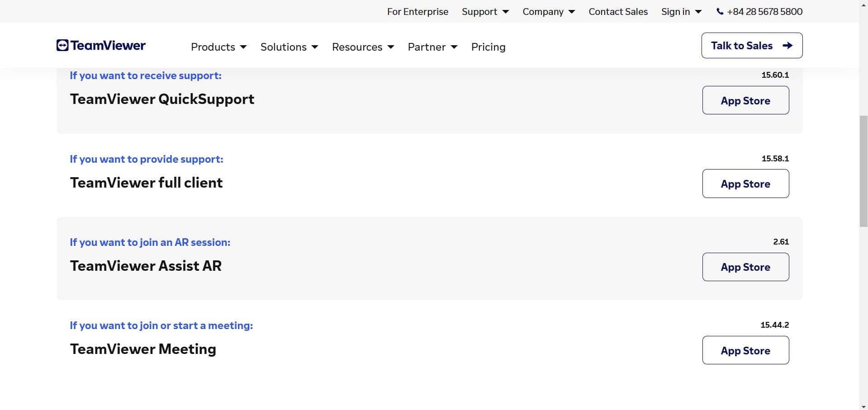Click "If you want to join an AR session:"
Image resolution: width=868 pixels, height=410 pixels.
click(x=150, y=242)
